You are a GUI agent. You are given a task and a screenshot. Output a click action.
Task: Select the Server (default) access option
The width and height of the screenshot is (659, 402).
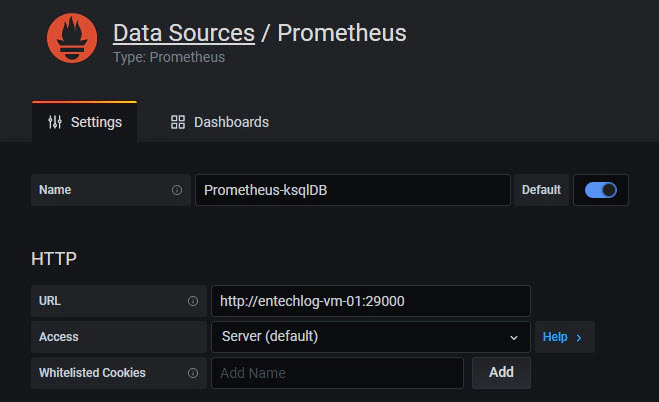270,336
